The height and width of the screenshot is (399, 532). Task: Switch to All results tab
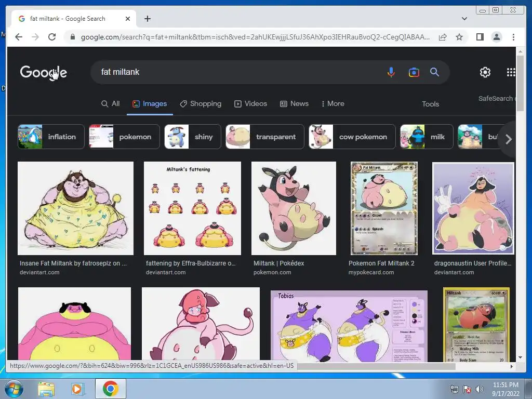point(111,104)
